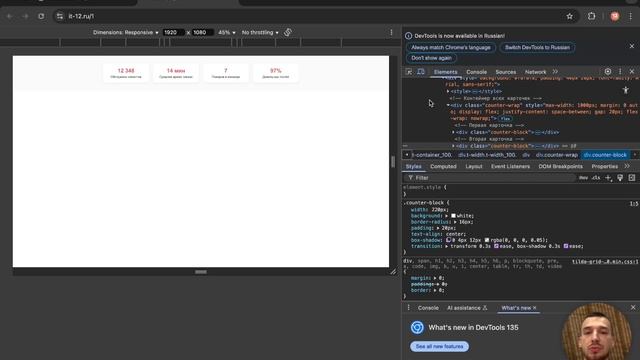The image size is (640, 360).
Task: Click See all new features button
Action: click(x=440, y=347)
